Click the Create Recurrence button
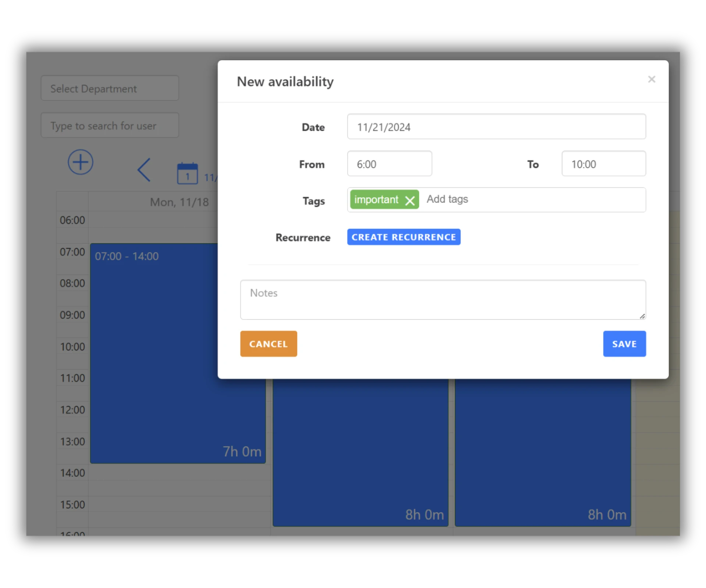 pyautogui.click(x=403, y=237)
